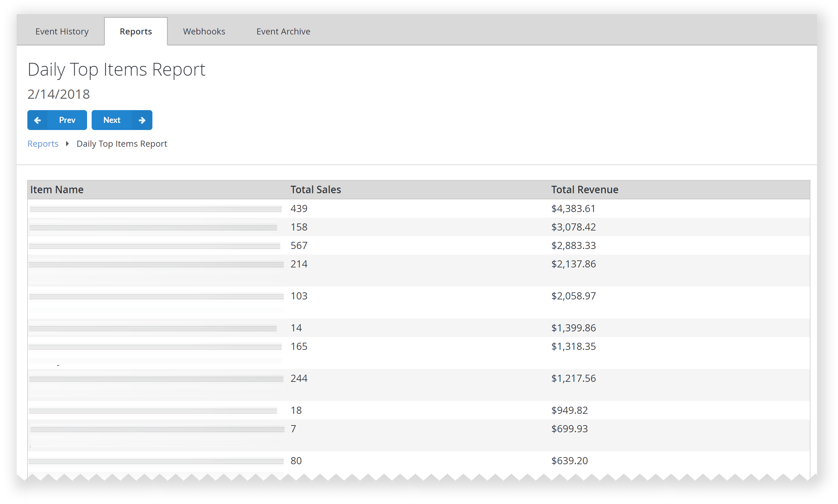
Task: Click the row with 14 total sales
Action: 419,327
